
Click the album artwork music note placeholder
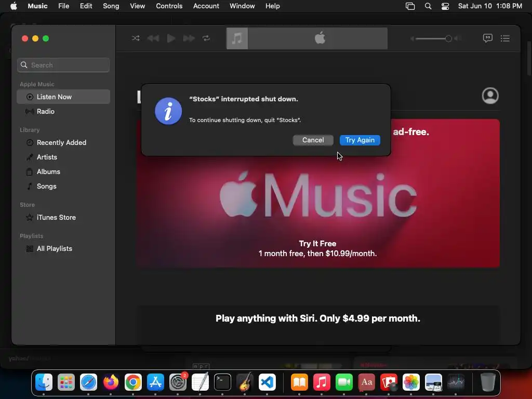237,38
